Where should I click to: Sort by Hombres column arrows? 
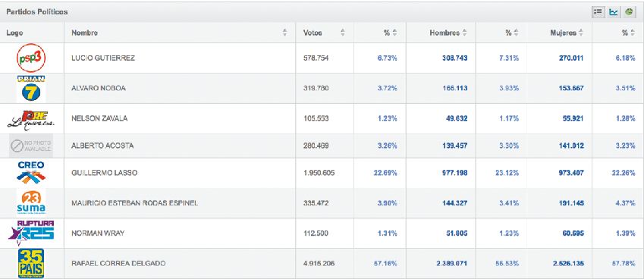tap(465, 33)
